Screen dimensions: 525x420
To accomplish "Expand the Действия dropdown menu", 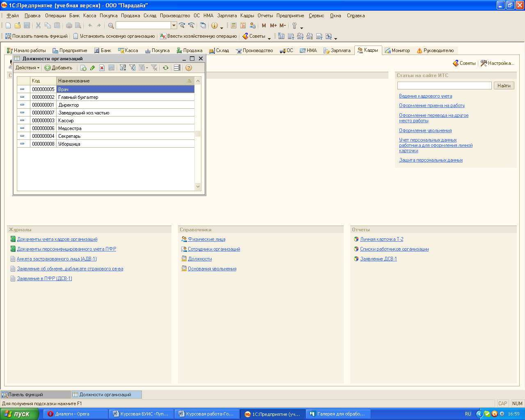I will point(27,68).
